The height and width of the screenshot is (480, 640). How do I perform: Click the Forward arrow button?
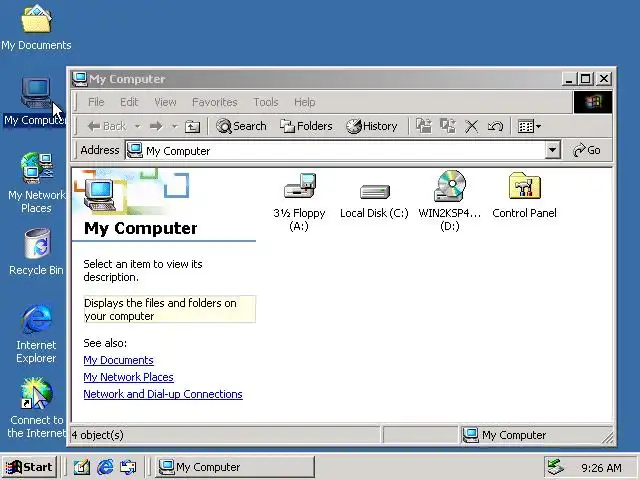[x=156, y=126]
